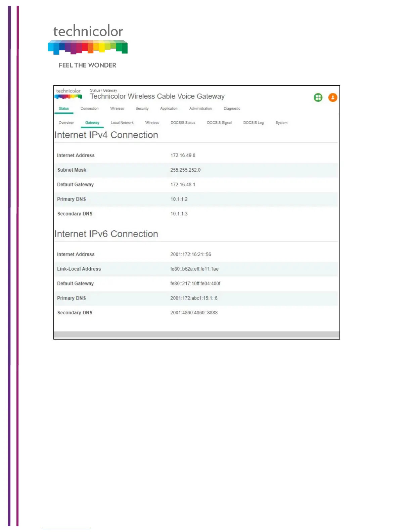Select the Overview sub-tab

[66, 123]
